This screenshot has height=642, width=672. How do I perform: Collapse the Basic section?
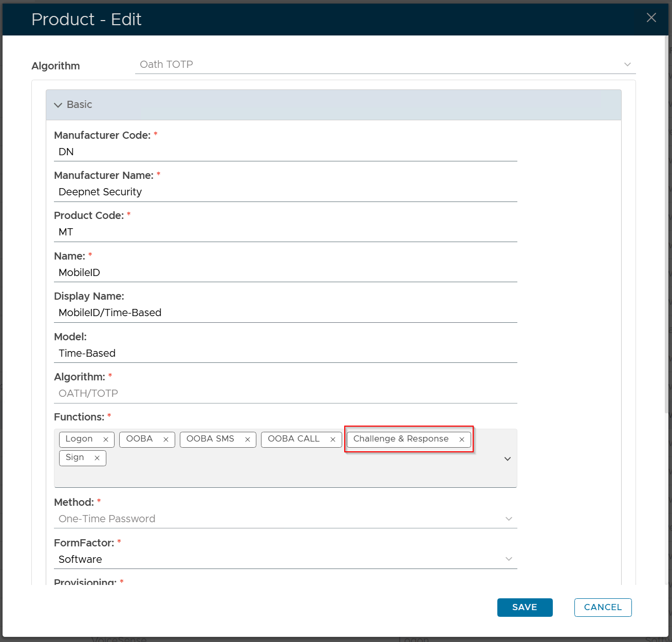click(58, 105)
